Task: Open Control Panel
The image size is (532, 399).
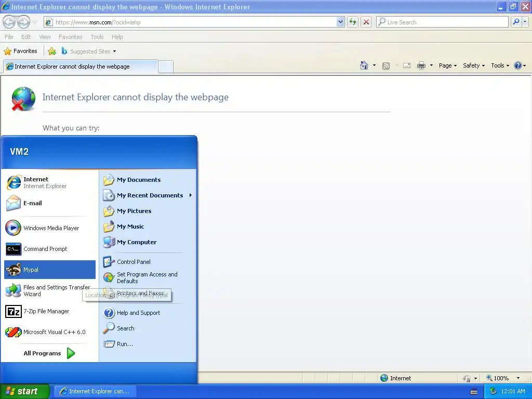Action: [148, 262]
